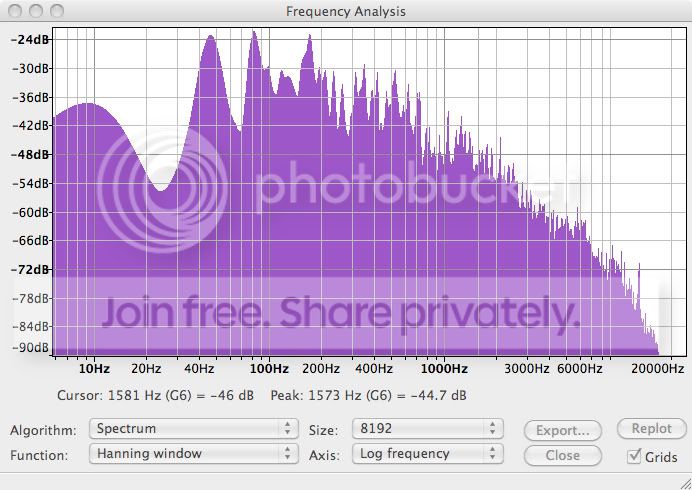Click the -24dB level axis label
Viewport: 692px width, 490px height.
coord(30,40)
